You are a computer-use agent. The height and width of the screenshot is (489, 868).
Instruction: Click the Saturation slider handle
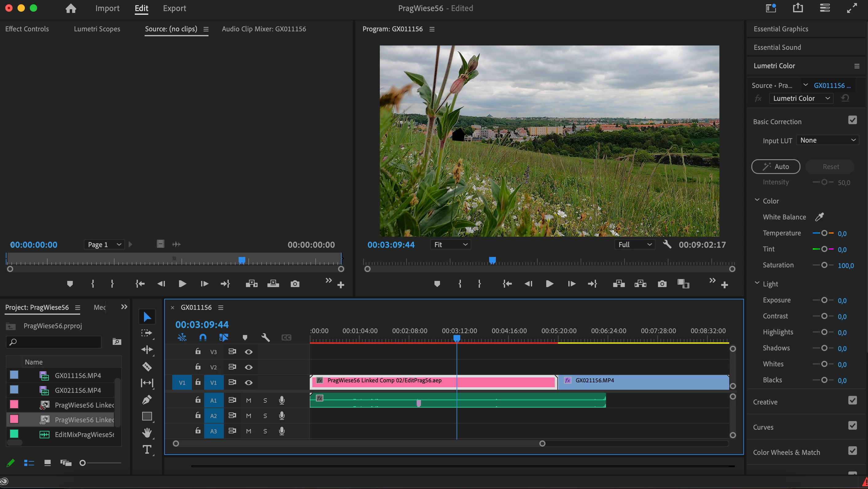[x=824, y=266]
